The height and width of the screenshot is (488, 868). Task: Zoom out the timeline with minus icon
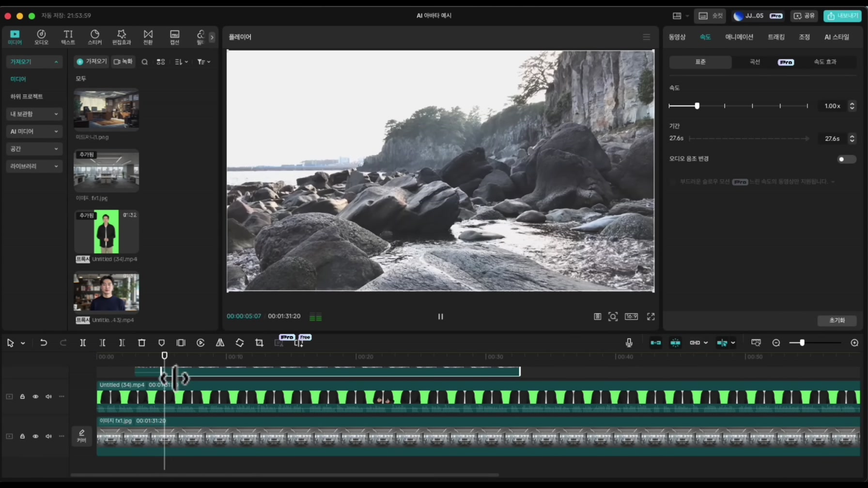pyautogui.click(x=776, y=343)
